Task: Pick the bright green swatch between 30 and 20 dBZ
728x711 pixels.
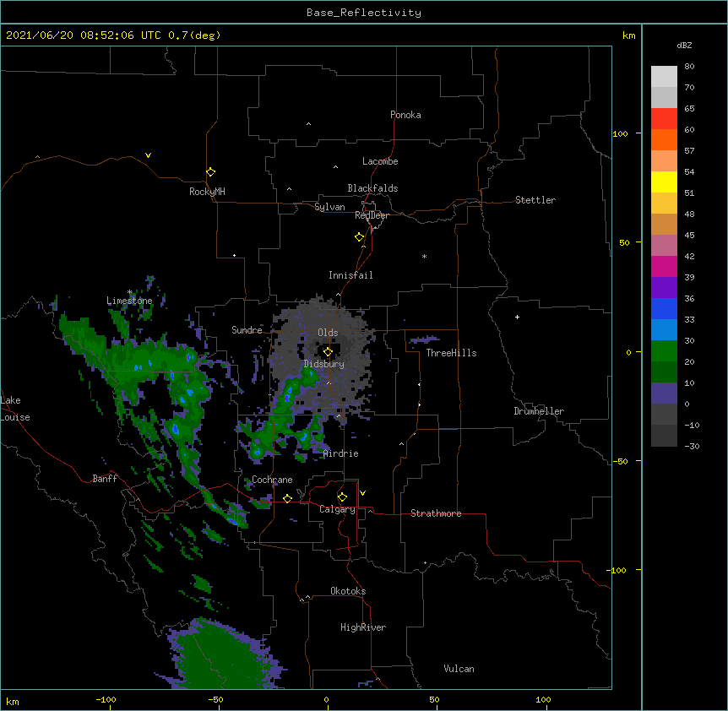Action: [x=664, y=351]
